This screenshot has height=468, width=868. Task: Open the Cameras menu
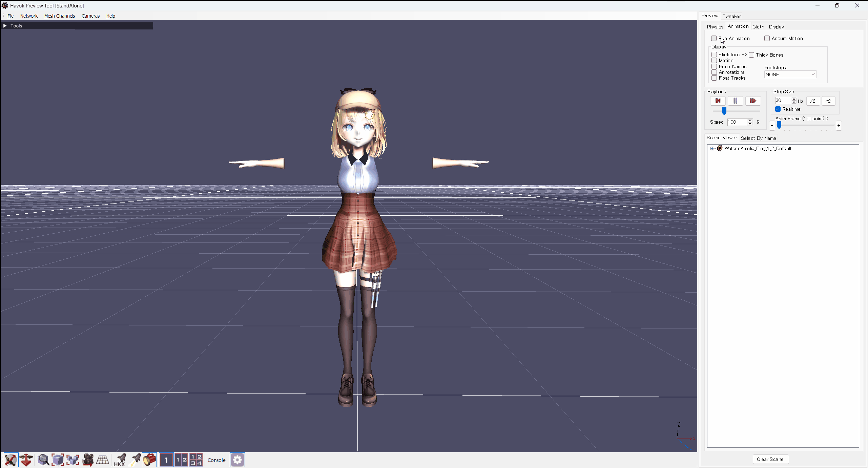point(90,16)
